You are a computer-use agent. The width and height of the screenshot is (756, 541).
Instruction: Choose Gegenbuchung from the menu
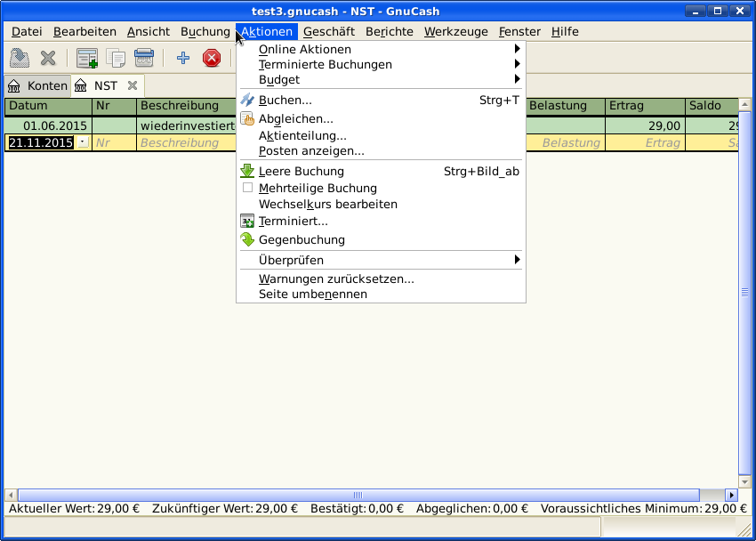coord(302,239)
